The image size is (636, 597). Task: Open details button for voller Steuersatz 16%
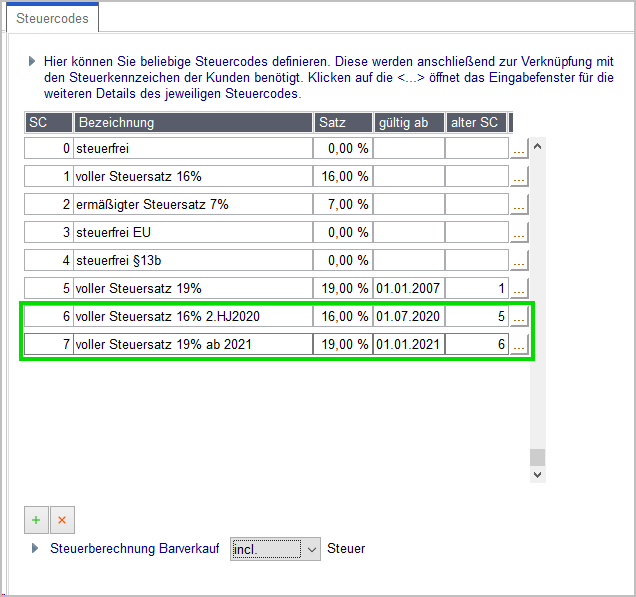(519, 176)
